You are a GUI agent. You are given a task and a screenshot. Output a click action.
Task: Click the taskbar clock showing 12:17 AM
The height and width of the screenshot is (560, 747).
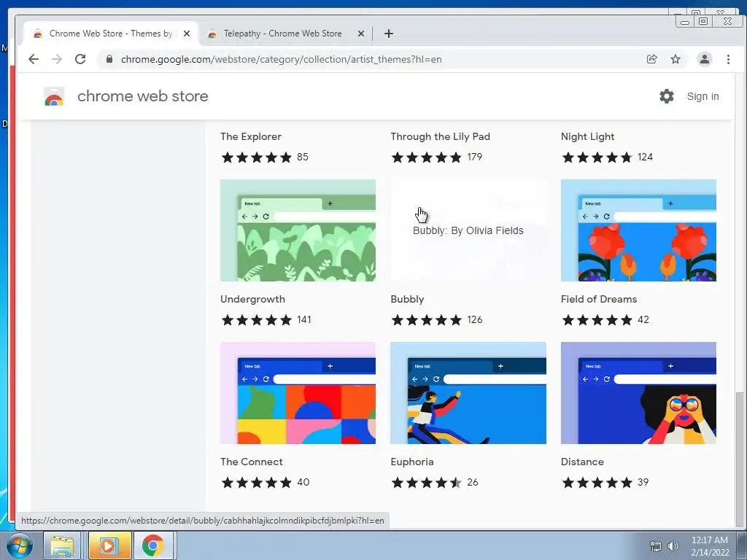pos(710,545)
